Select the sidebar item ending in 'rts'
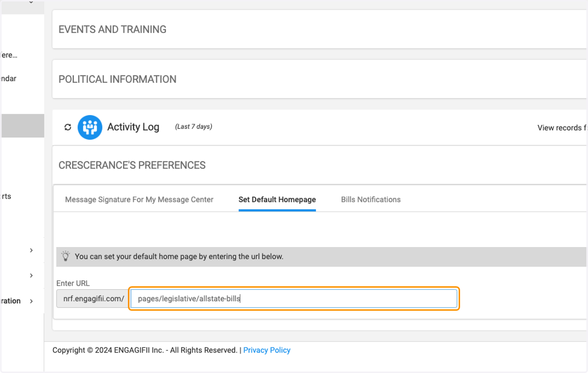Image resolution: width=588 pixels, height=373 pixels. (x=6, y=196)
